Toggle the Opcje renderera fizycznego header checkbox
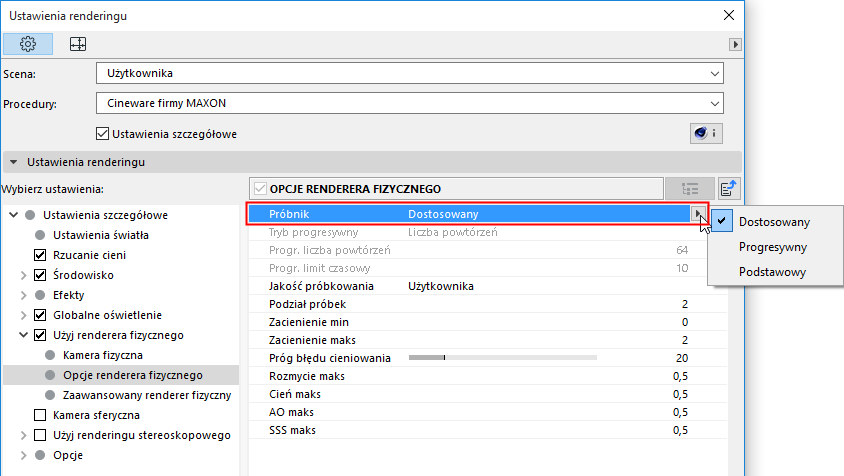Viewport: 844px width, 476px height. (261, 189)
